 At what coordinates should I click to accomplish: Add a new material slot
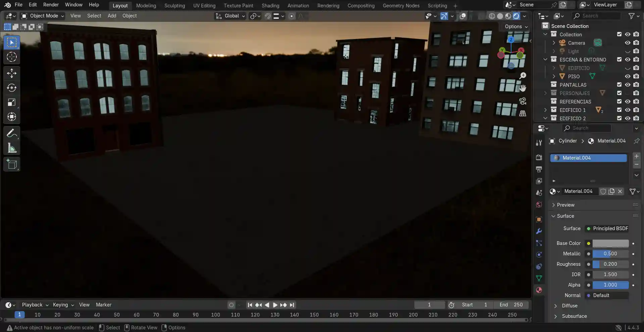pyautogui.click(x=636, y=156)
